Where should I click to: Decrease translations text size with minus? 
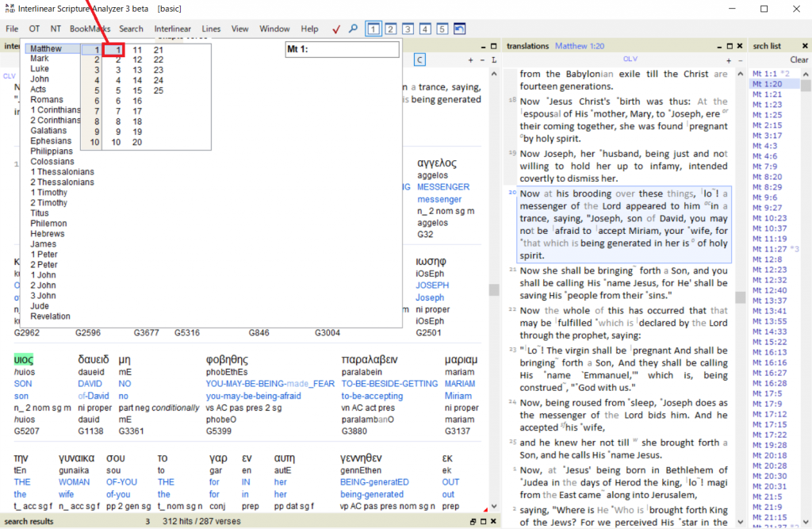click(x=740, y=60)
